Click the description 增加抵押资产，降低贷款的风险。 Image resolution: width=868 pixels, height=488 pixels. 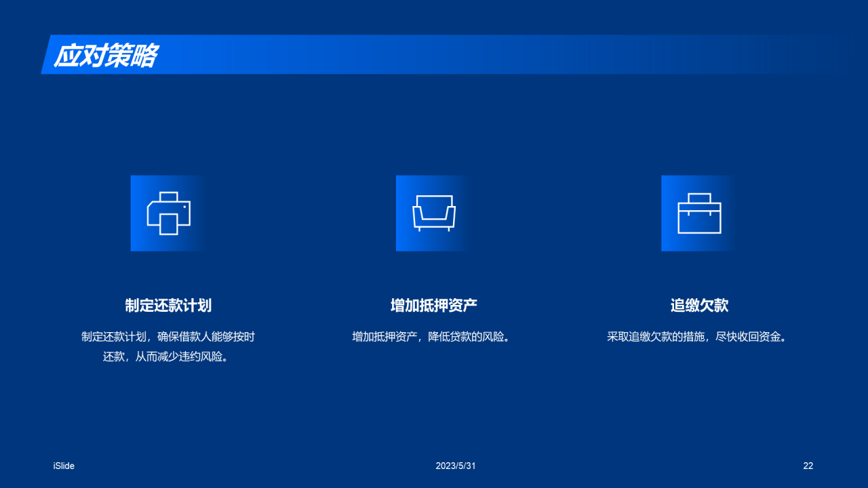click(x=431, y=337)
